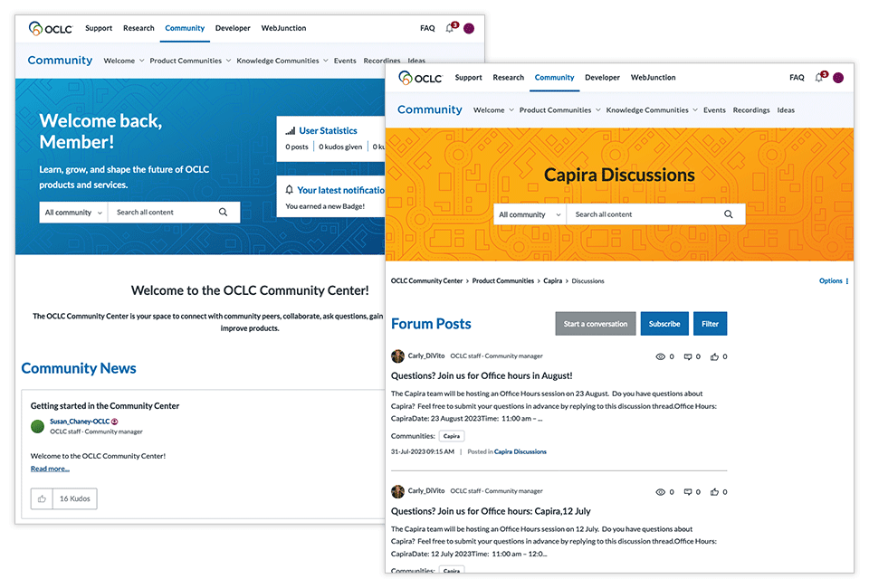Click the views eye icon on the 12 July post
This screenshot has width=869, height=588.
660,492
